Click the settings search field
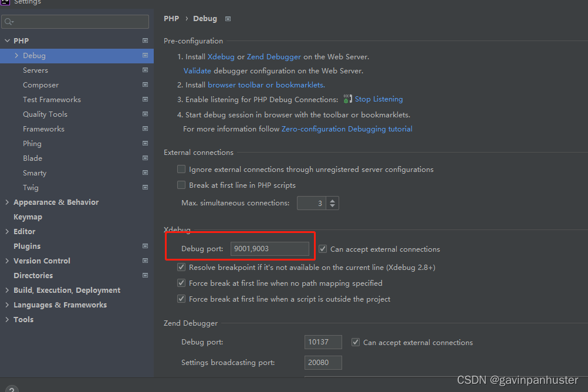 pyautogui.click(x=75, y=22)
